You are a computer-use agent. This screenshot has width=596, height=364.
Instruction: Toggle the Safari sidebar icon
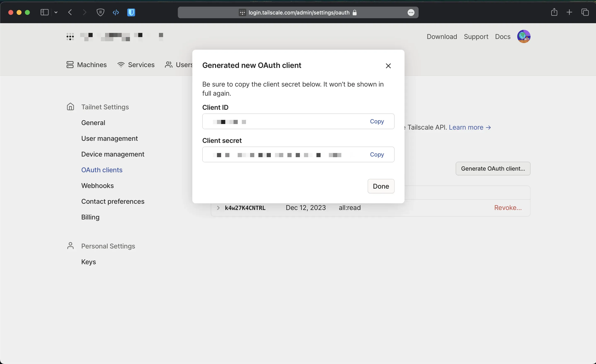[x=45, y=12]
